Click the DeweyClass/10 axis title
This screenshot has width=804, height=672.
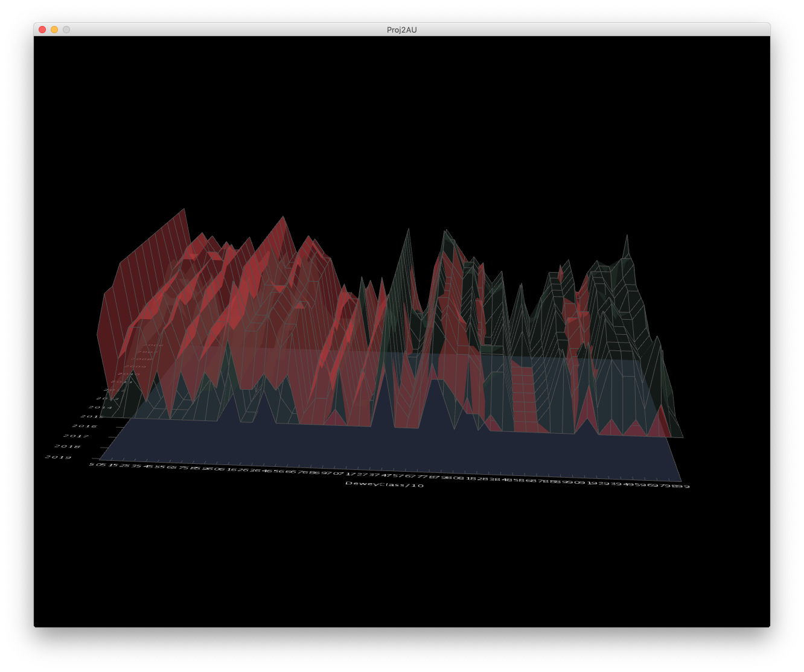[384, 484]
